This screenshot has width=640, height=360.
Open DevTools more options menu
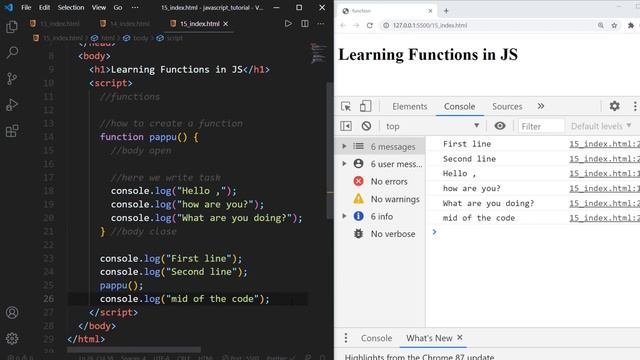635,106
